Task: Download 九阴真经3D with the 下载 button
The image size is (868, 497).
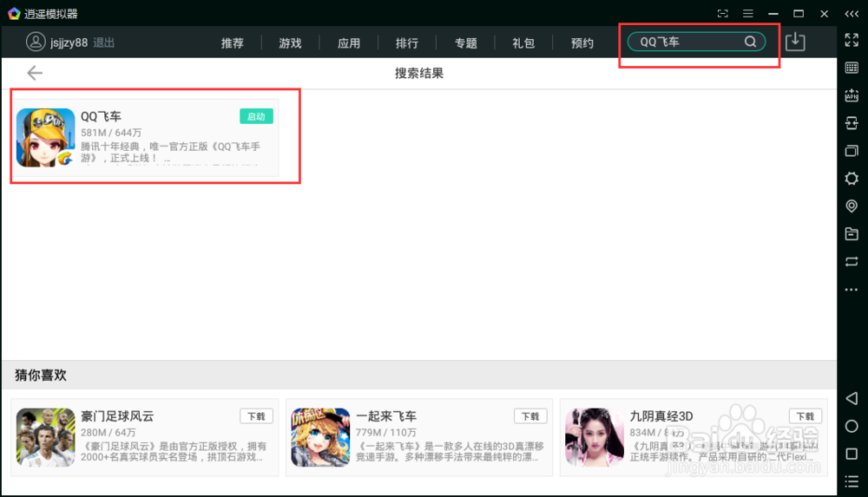Action: click(x=805, y=416)
